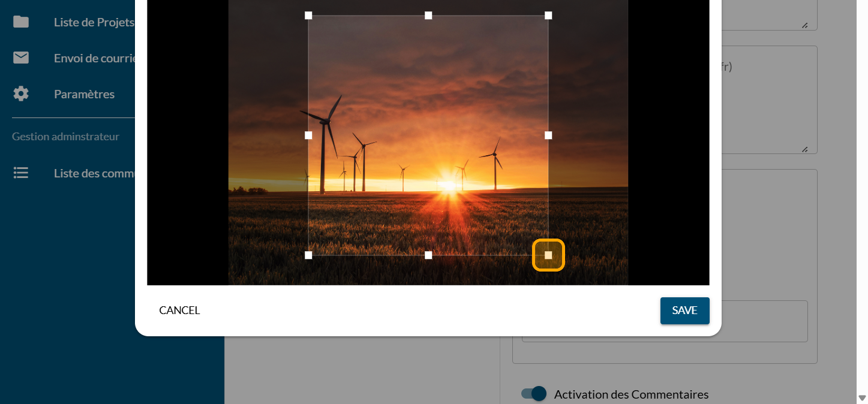868x404 pixels.
Task: Click the page scrollbar down arrow
Action: tap(862, 398)
